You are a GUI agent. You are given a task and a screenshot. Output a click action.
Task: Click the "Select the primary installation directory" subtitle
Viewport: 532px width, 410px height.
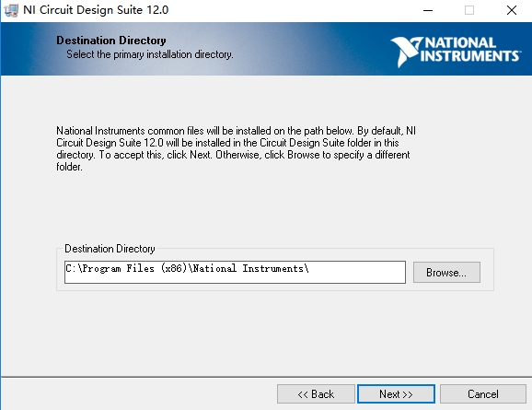click(x=150, y=54)
